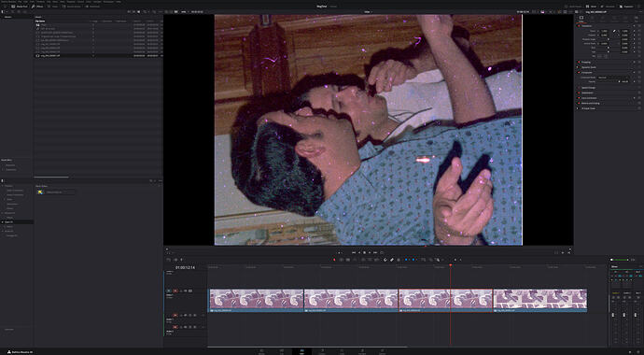This screenshot has height=355, width=644.
Task: Toggle the Loop playback button
Action: click(382, 252)
